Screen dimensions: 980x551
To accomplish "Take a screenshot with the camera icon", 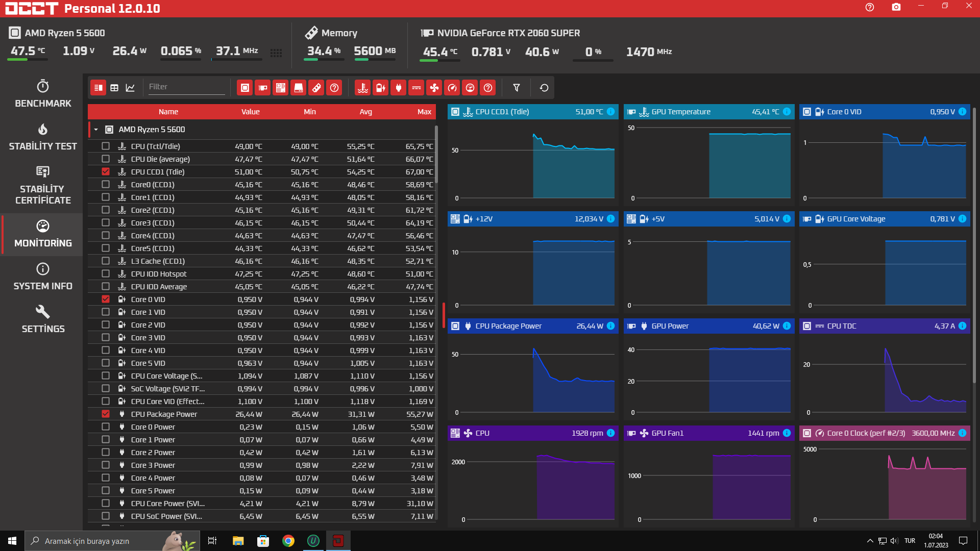I will [896, 7].
